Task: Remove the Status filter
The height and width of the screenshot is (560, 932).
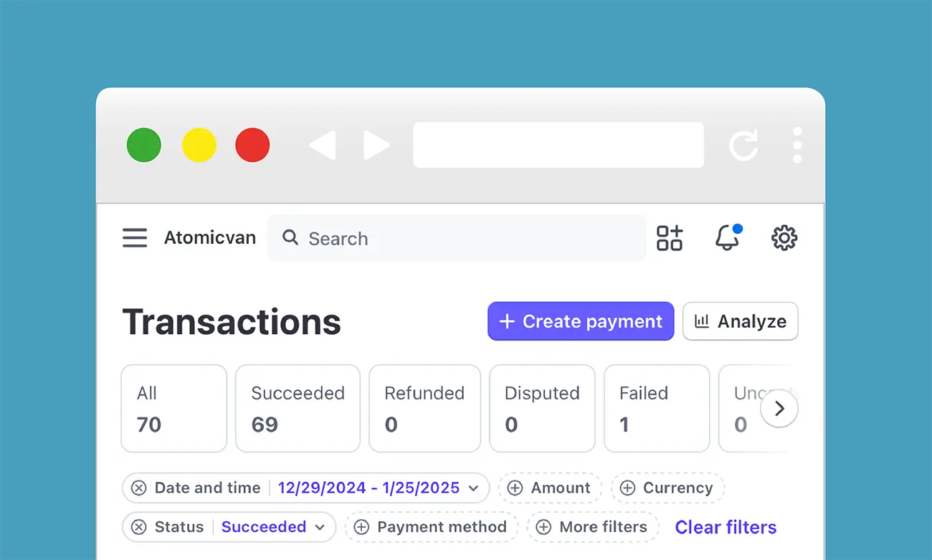Action: tap(139, 527)
